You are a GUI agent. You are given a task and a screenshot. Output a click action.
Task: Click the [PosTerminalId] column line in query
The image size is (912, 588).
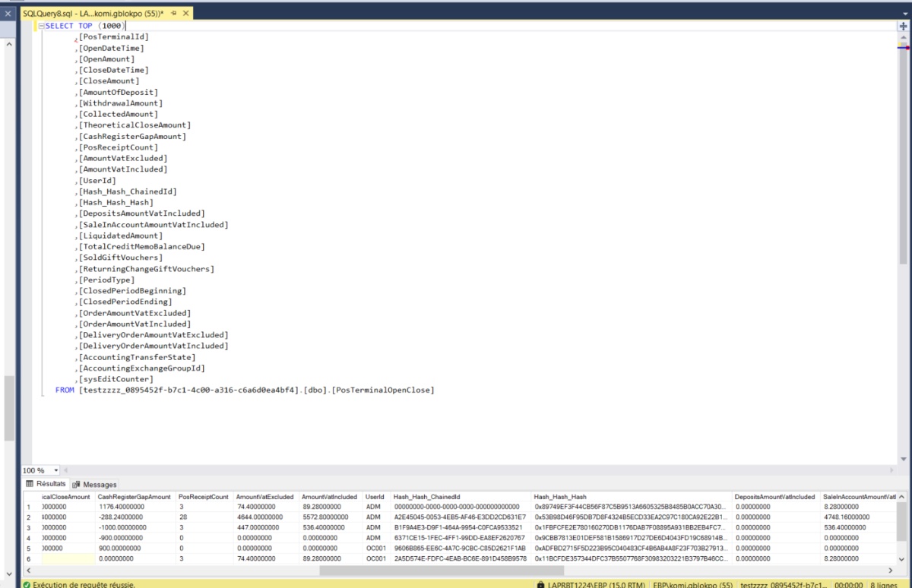point(112,37)
